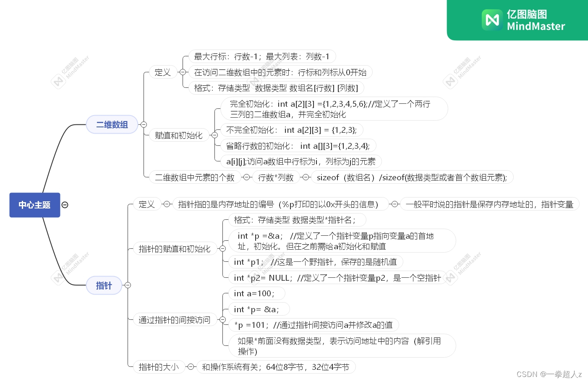588x382 pixels.
Task: Select the sizeof（数组名）/sizeof node
Action: click(x=412, y=177)
